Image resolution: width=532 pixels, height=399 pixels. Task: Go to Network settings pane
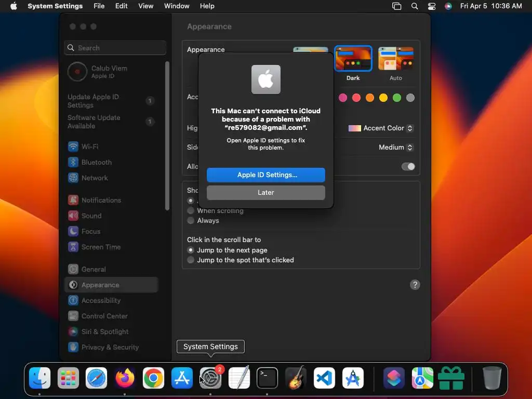111,178
